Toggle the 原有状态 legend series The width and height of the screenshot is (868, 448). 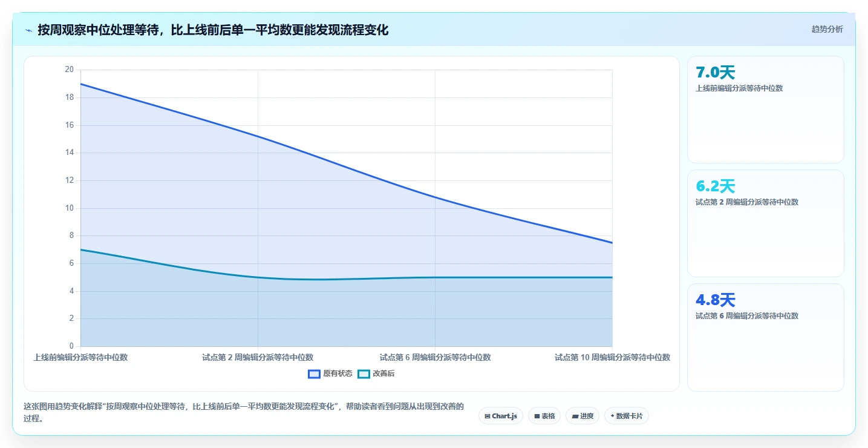[x=330, y=374]
